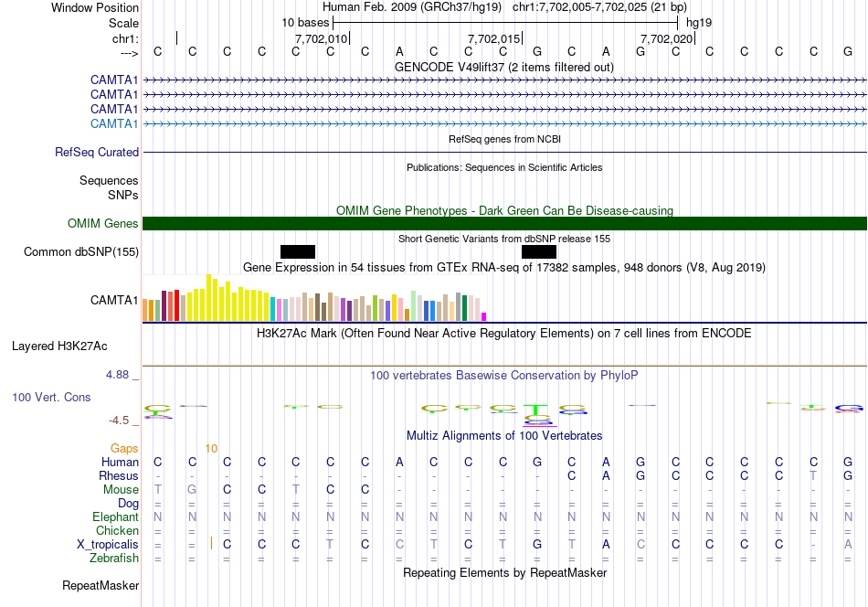Image resolution: width=868 pixels, height=607 pixels.
Task: Click the GTEx Gene Expression track title
Action: 504,268
